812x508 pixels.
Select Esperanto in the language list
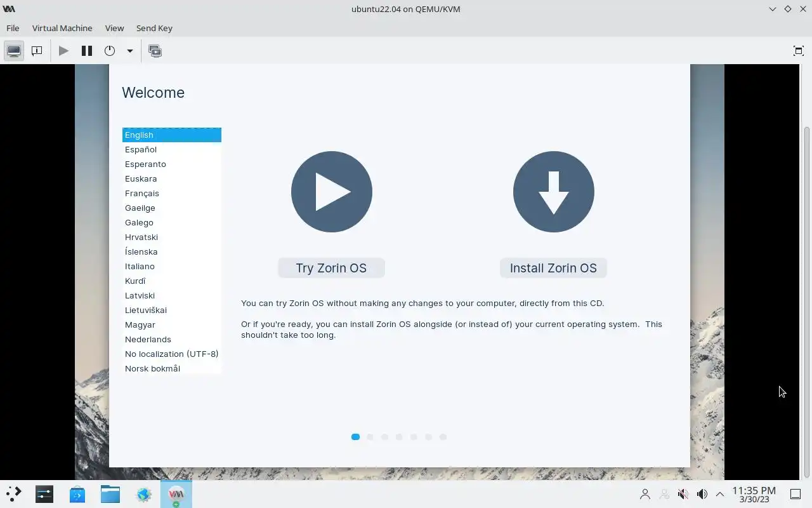172,164
